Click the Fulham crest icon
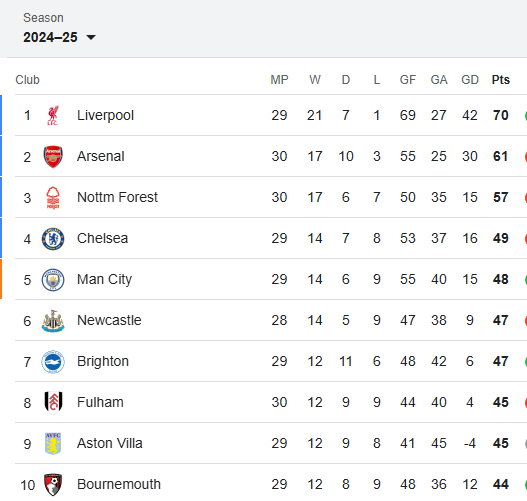Screen dimensions: 527x501 [53, 402]
